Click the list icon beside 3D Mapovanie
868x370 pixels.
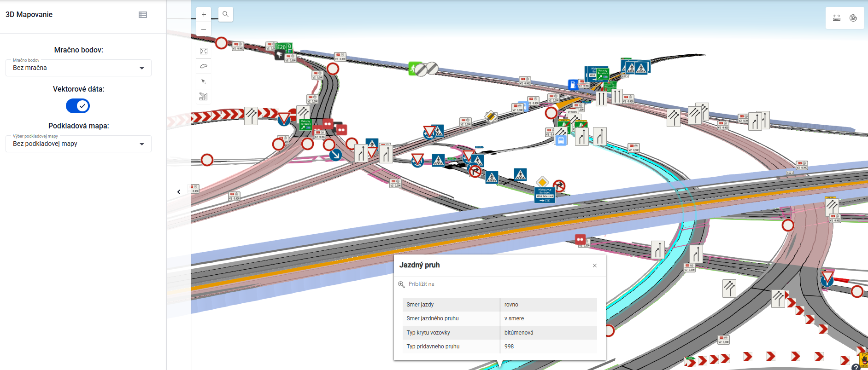pyautogui.click(x=143, y=15)
